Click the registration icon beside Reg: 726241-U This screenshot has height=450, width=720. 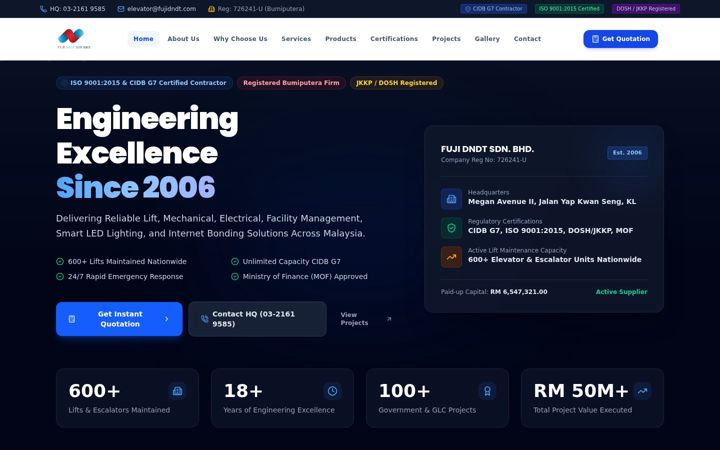tap(211, 9)
